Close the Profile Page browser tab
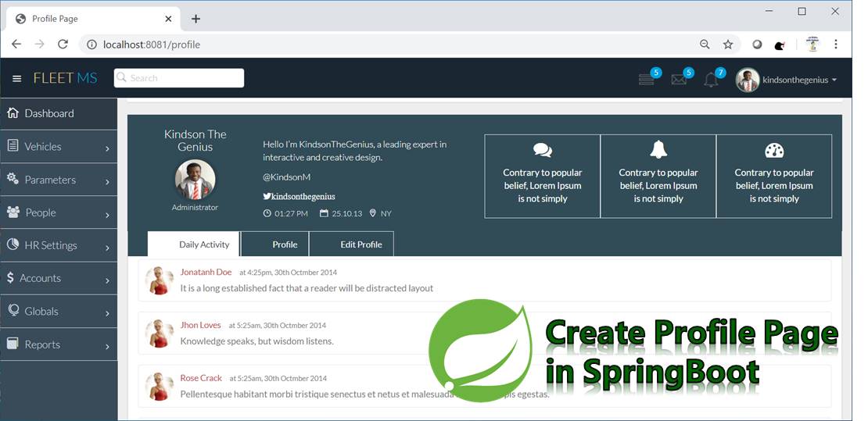The height and width of the screenshot is (421, 868). [168, 19]
